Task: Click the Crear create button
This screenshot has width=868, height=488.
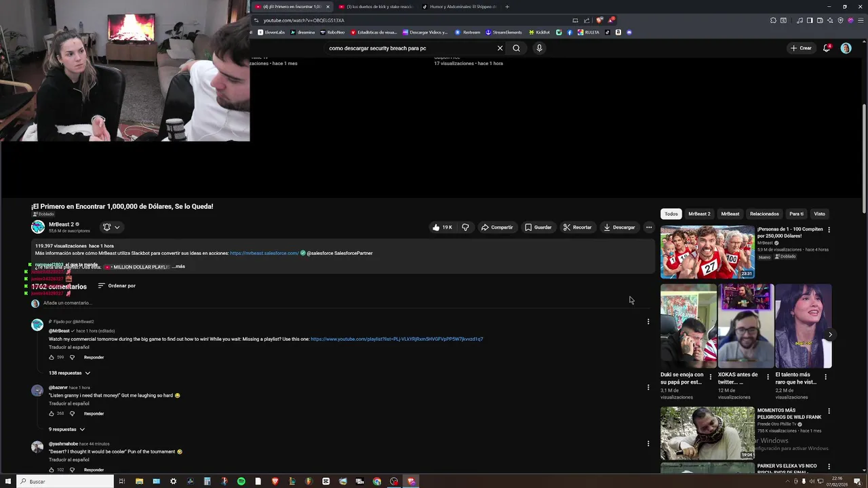Action: point(801,48)
